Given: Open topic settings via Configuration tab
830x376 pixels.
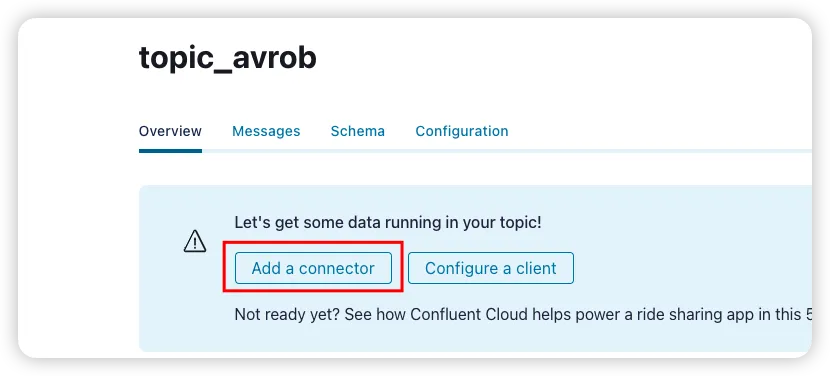Looking at the screenshot, I should [x=462, y=131].
